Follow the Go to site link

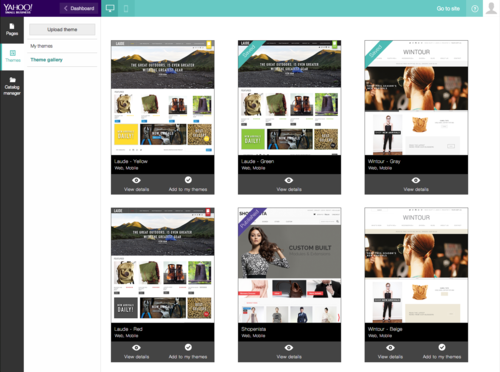448,9
